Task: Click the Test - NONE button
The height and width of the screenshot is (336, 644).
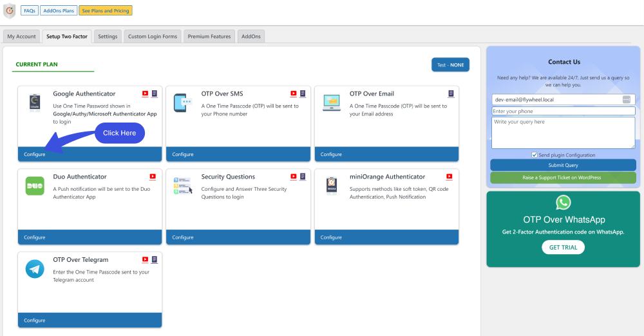Action: [x=451, y=65]
